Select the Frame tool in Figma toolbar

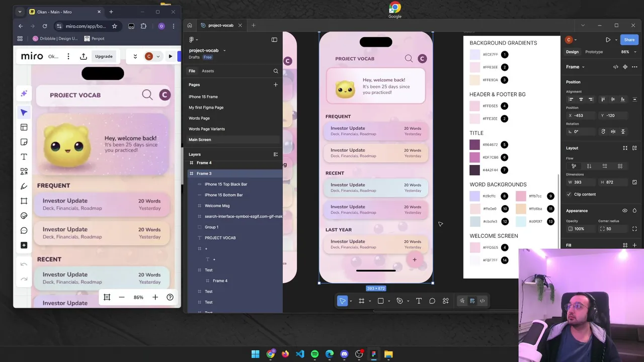point(361,301)
